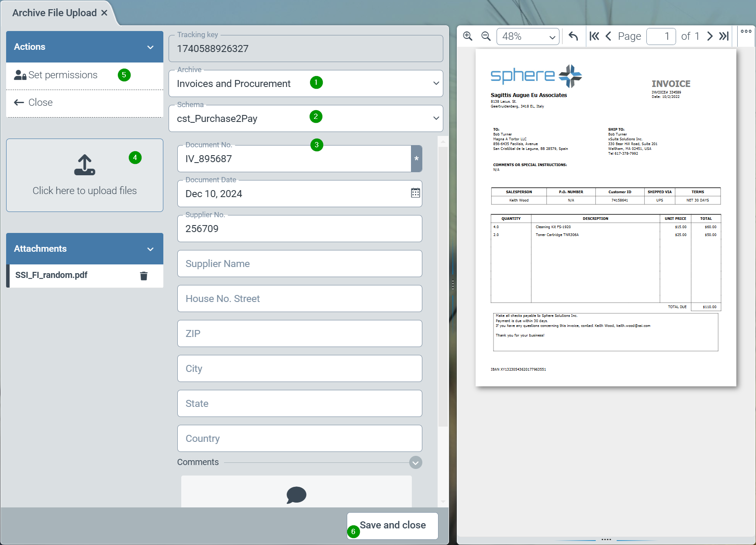Zoom out of the invoice preview
Screen dimensions: 756x545
click(486, 36)
